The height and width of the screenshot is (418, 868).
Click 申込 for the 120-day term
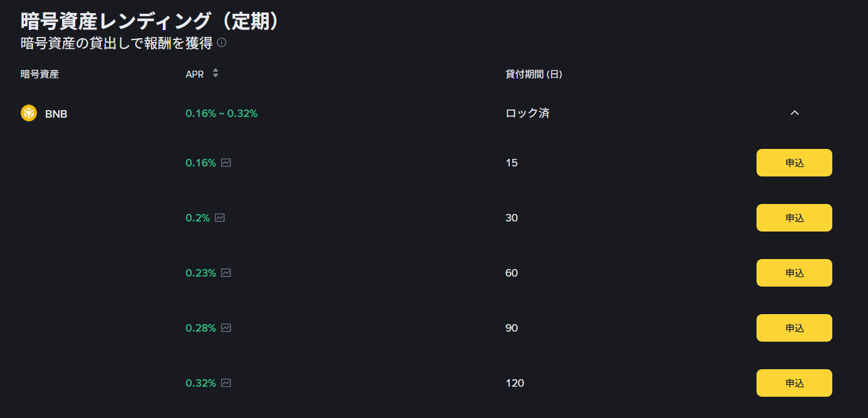(794, 383)
